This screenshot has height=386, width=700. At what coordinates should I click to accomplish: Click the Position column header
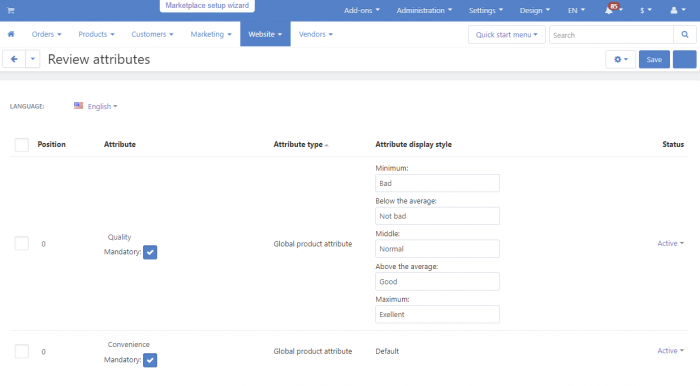click(x=51, y=144)
